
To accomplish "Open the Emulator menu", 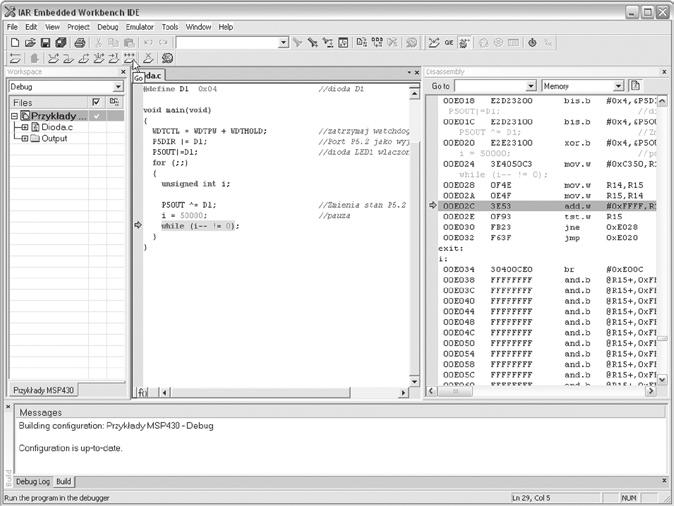I will pos(139,27).
